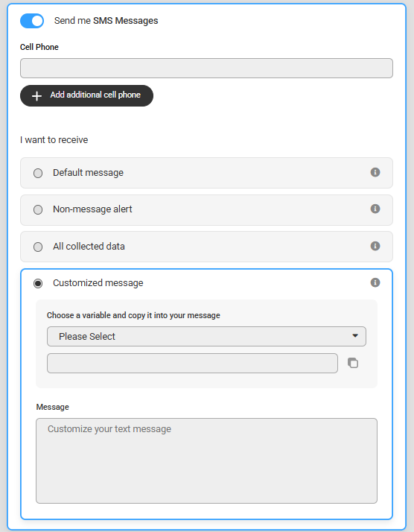Select the Default message radio button

38,173
